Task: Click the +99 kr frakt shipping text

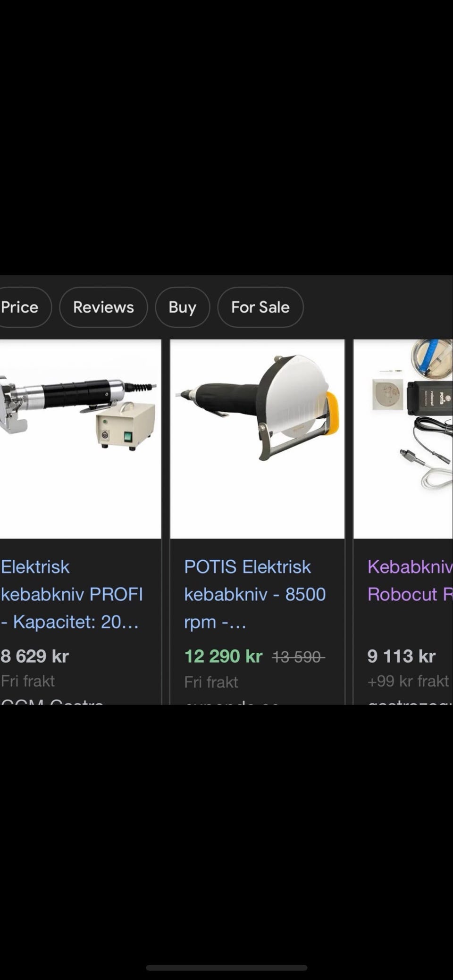Action: click(x=408, y=681)
